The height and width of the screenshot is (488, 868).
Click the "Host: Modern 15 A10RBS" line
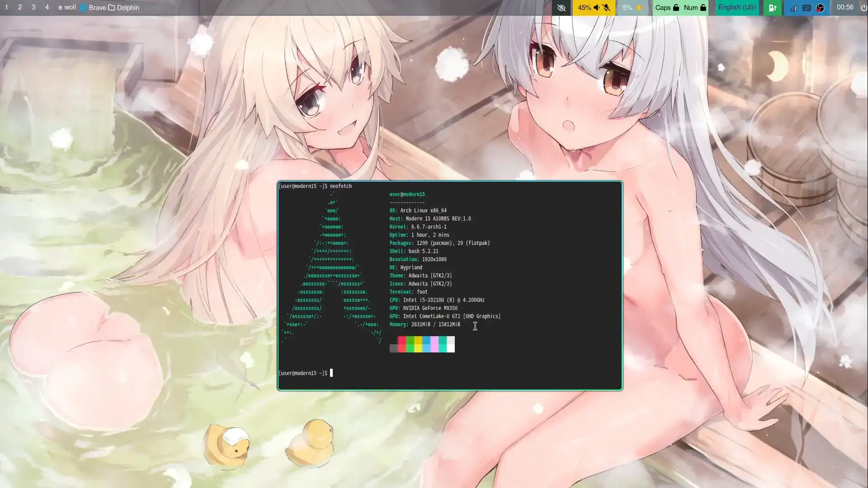pos(430,219)
